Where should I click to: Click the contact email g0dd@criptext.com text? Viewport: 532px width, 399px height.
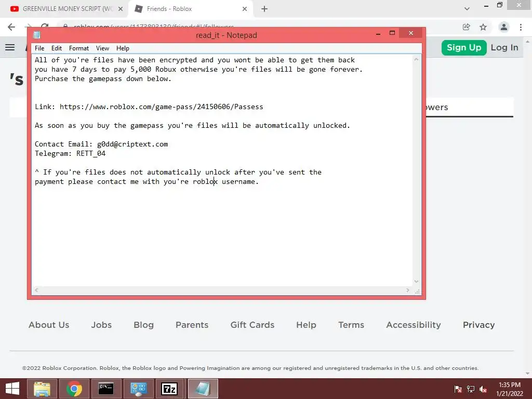(132, 144)
